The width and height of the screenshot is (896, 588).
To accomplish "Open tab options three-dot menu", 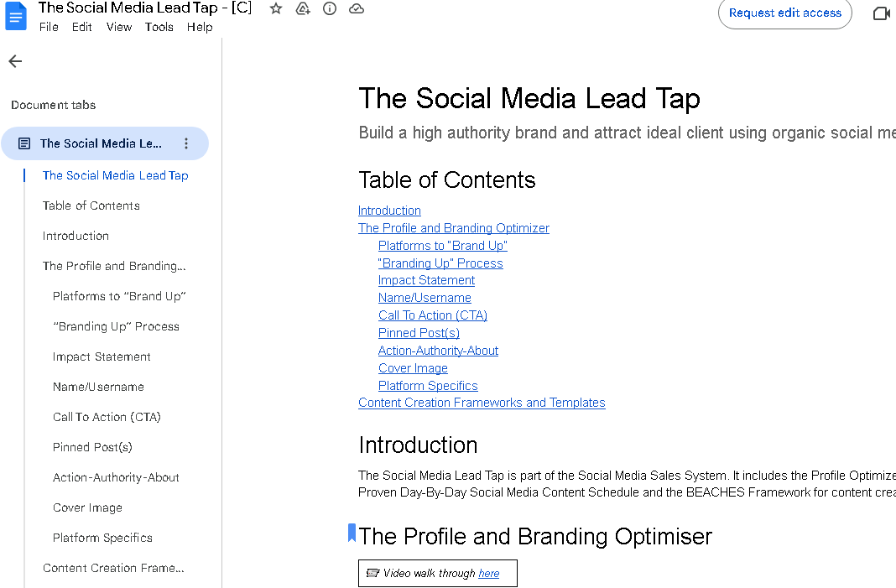I will [185, 143].
